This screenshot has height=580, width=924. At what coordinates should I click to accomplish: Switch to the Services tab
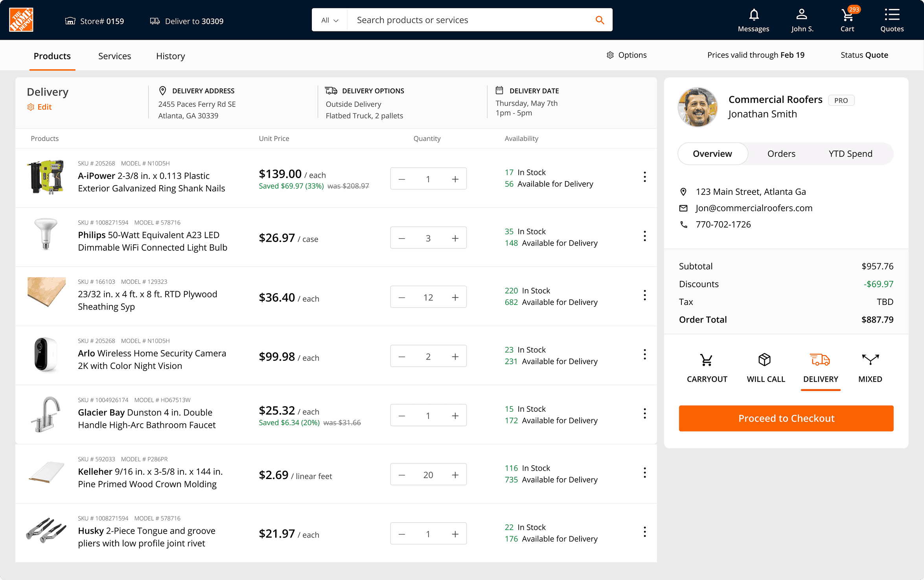click(114, 56)
